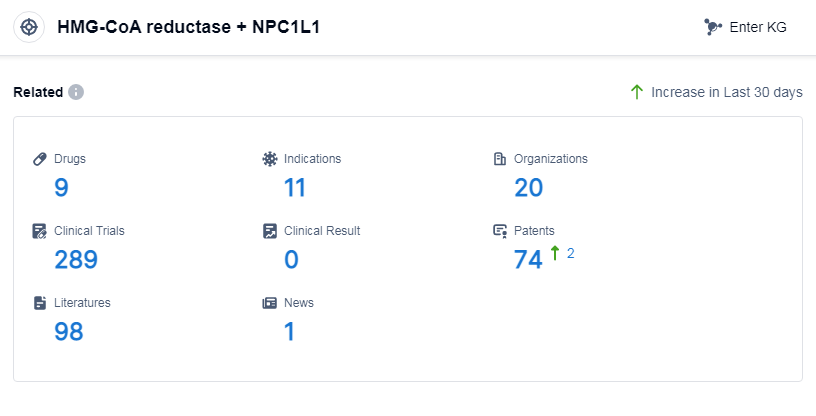This screenshot has height=416, width=816.
Task: Click the green arrow patents increase indicator
Action: pos(555,254)
